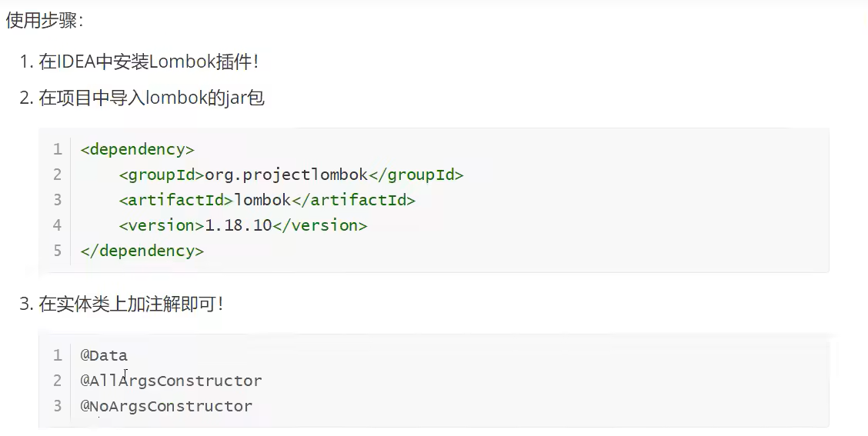Click line number 2 in the annotations code block

click(x=58, y=381)
